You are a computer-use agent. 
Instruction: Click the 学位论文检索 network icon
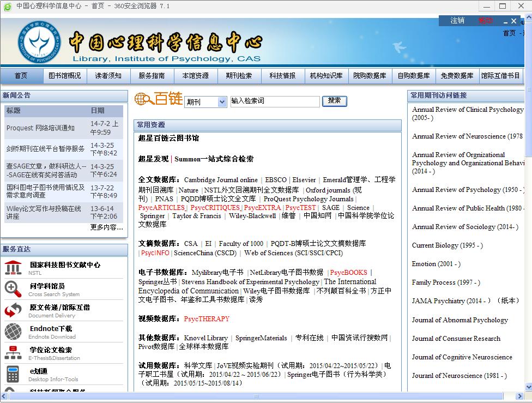pyautogui.click(x=13, y=353)
